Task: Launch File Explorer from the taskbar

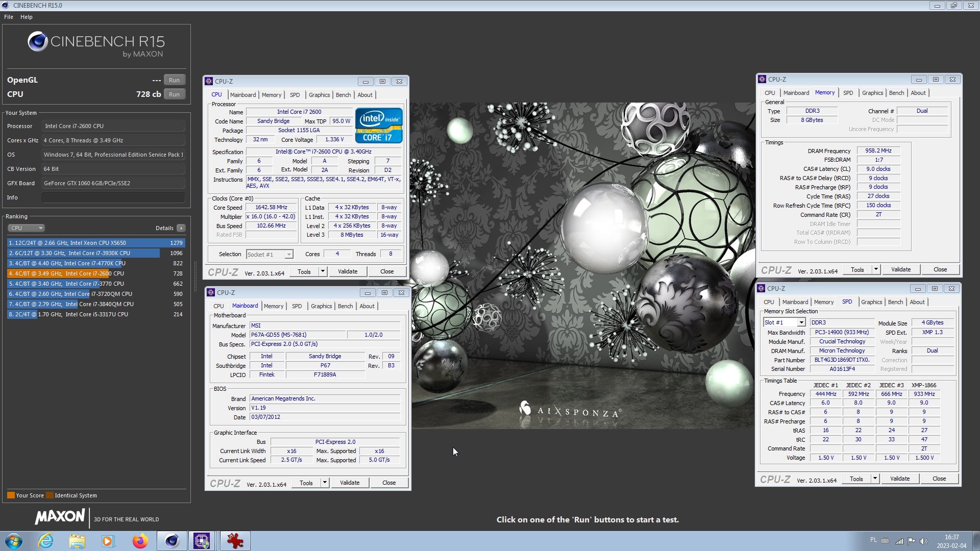Action: click(77, 541)
